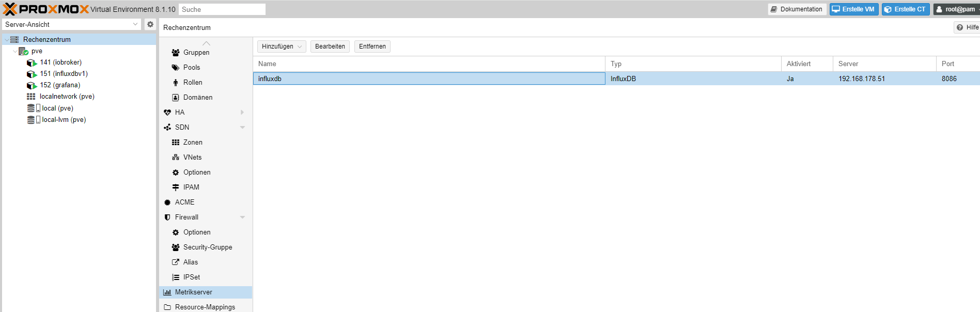Image resolution: width=980 pixels, height=312 pixels.
Task: Click container icon for 141 (iobroker)
Action: pos(32,63)
